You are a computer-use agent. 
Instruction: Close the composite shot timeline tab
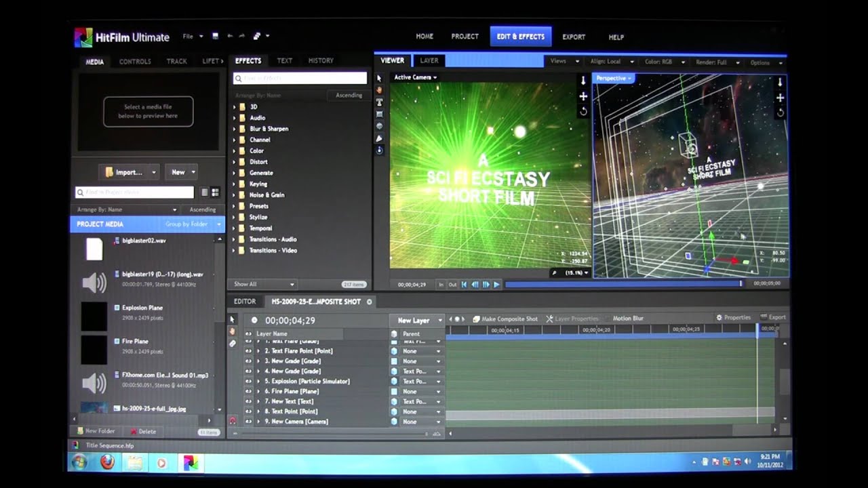pos(370,302)
